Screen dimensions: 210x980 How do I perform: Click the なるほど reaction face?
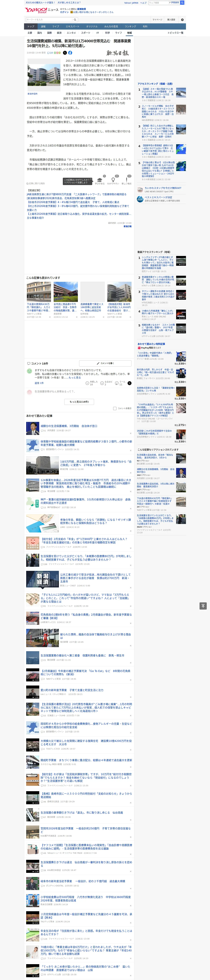pyautogui.click(x=102, y=383)
